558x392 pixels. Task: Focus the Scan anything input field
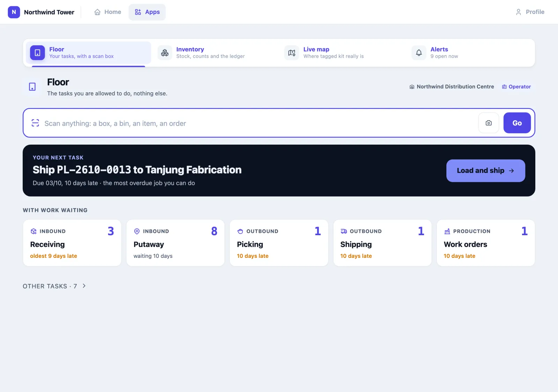click(x=258, y=123)
